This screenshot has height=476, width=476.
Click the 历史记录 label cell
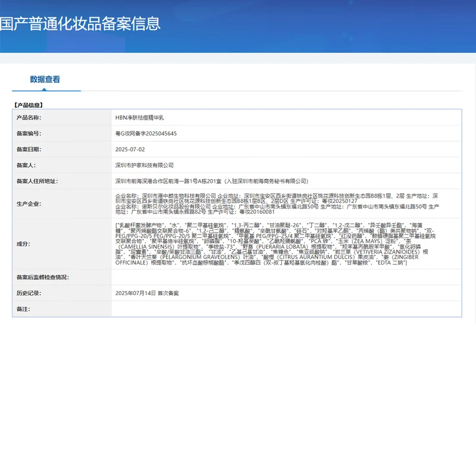click(28, 293)
